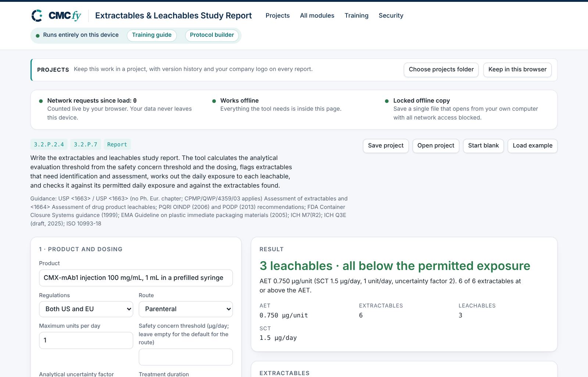Click the green dot beside Works offline
The image size is (588, 377).
[214, 101]
